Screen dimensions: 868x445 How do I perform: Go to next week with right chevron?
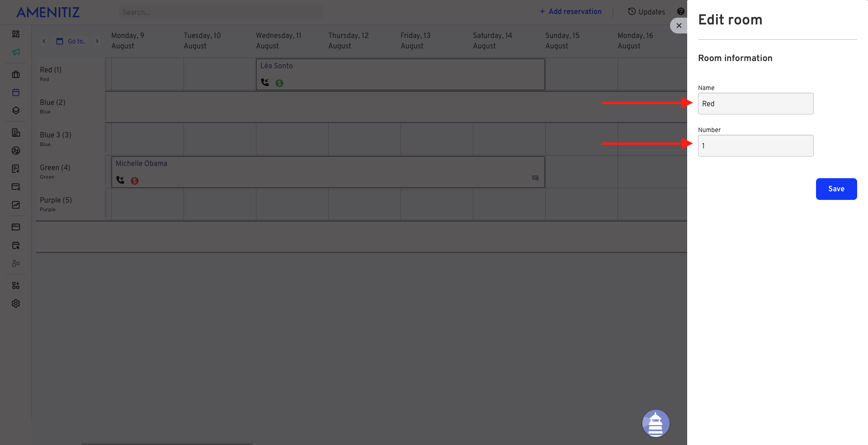[x=97, y=41]
